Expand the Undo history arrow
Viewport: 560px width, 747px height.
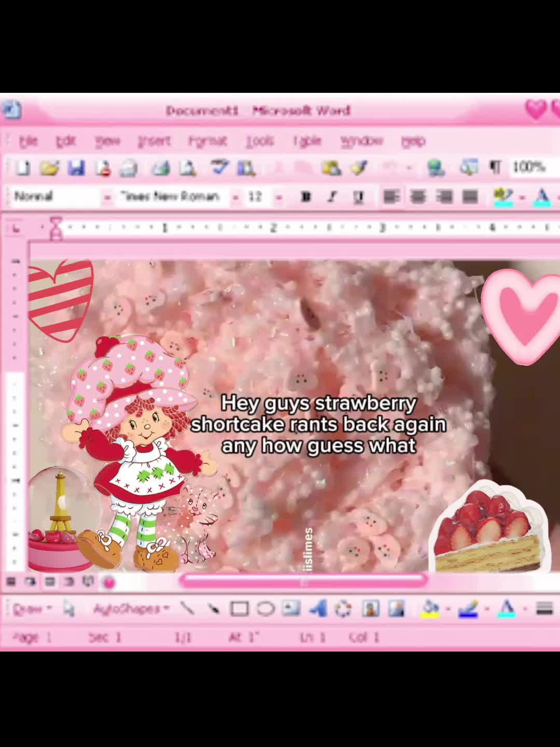409,168
